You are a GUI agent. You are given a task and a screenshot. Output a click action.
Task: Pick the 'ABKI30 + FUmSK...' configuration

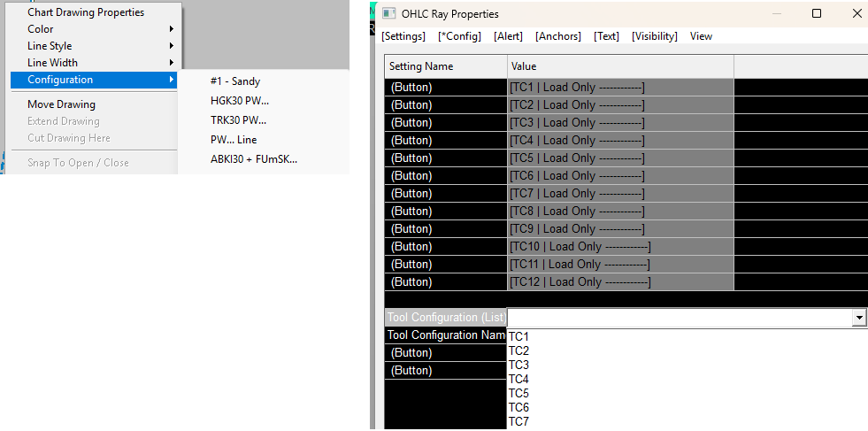254,159
